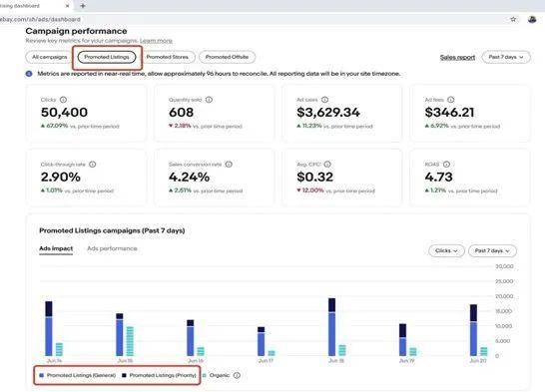Open the Quantity sold info icon

(x=209, y=100)
